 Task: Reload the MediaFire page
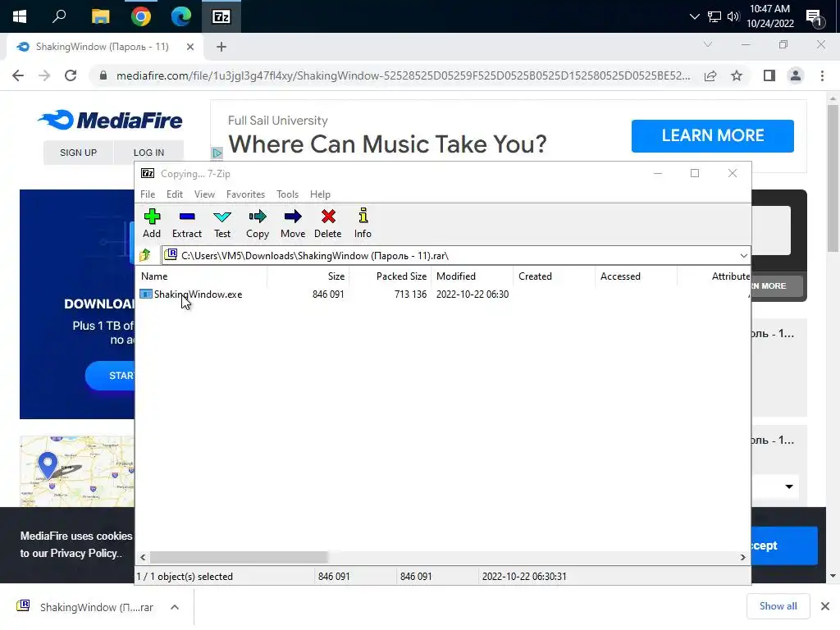pyautogui.click(x=71, y=75)
